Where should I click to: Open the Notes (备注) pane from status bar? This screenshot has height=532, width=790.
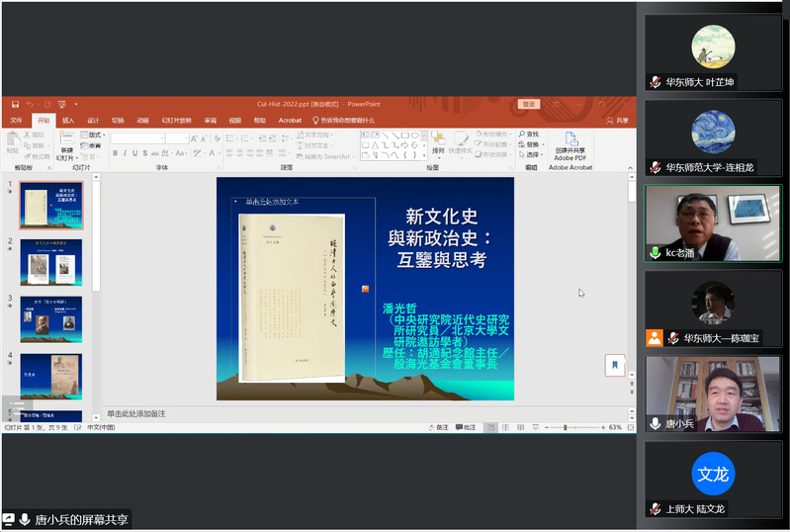point(437,427)
